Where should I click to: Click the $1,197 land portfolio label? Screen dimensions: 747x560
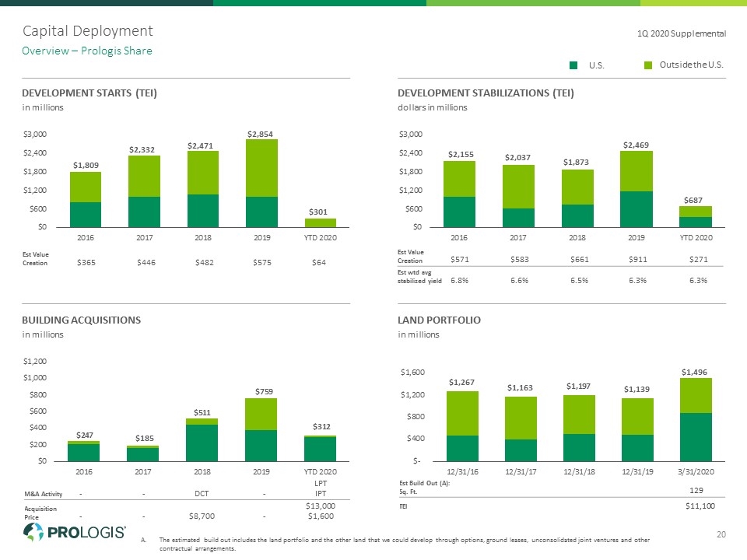(x=578, y=387)
